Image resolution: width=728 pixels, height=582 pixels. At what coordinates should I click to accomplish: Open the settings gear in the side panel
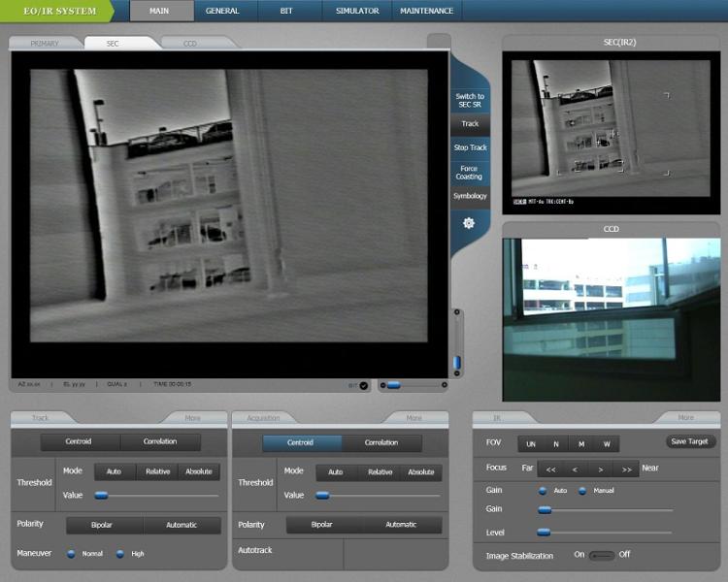469,223
